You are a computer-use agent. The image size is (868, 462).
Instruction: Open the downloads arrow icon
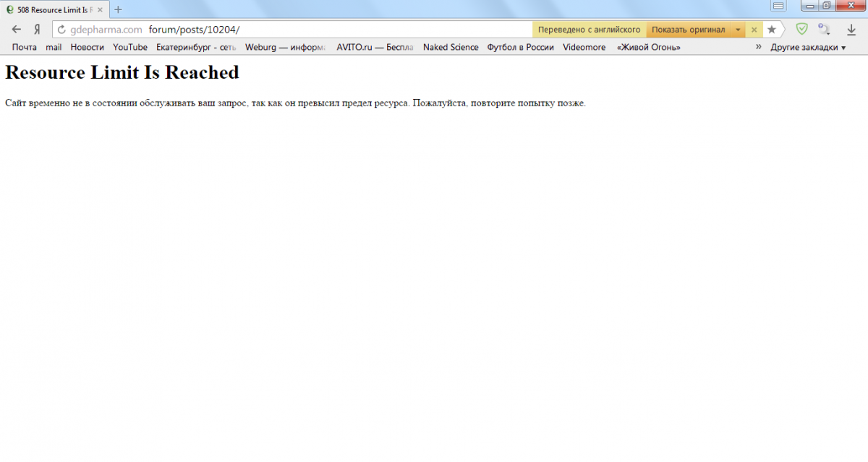point(851,30)
